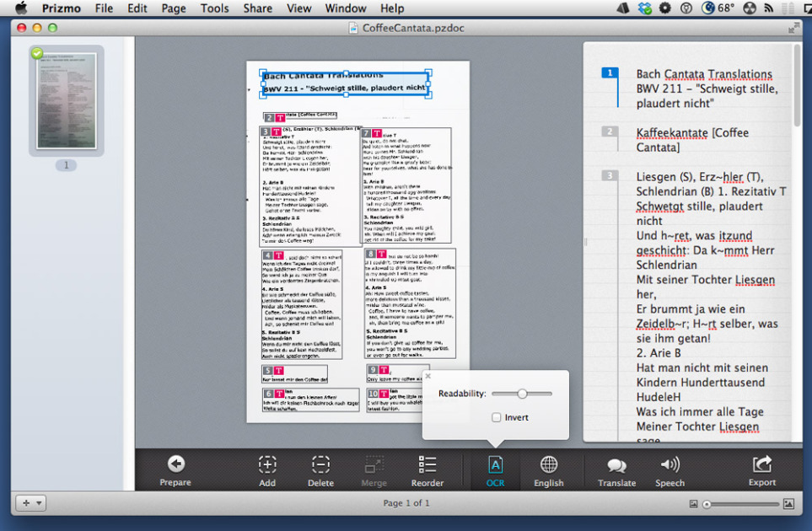Expand the plus dropdown in bottom-left corner
This screenshot has width=812, height=531.
click(x=31, y=503)
